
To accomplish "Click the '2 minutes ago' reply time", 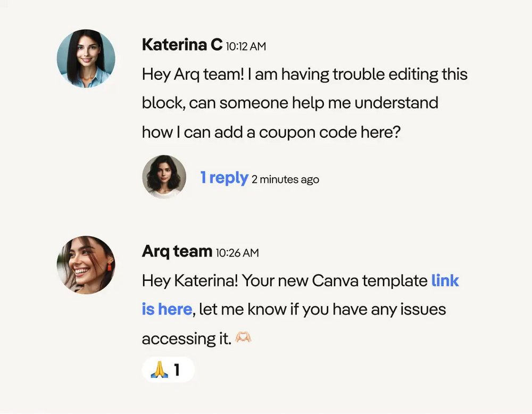I will pos(285,179).
